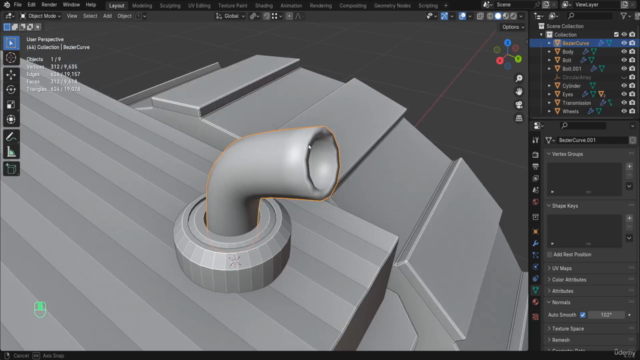The width and height of the screenshot is (640, 360).
Task: Open the Tool properties tab
Action: click(536, 140)
